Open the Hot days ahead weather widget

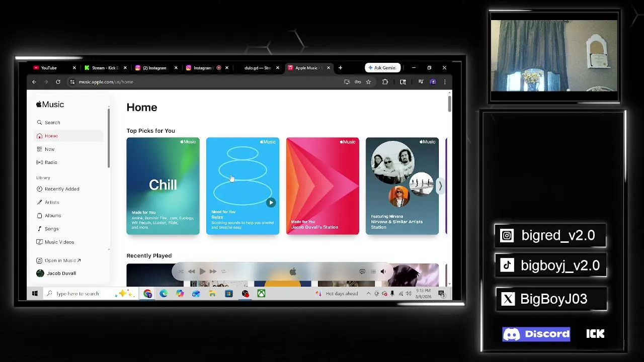point(338,294)
